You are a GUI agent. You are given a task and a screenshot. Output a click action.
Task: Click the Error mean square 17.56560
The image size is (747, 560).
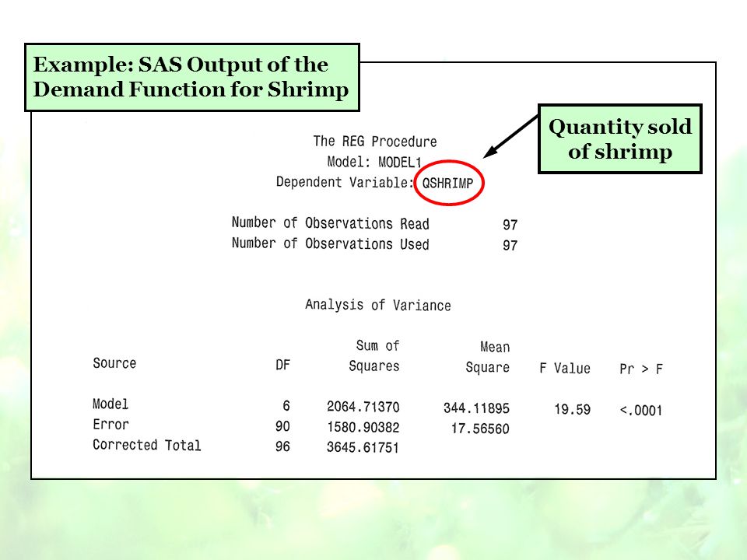(x=480, y=429)
